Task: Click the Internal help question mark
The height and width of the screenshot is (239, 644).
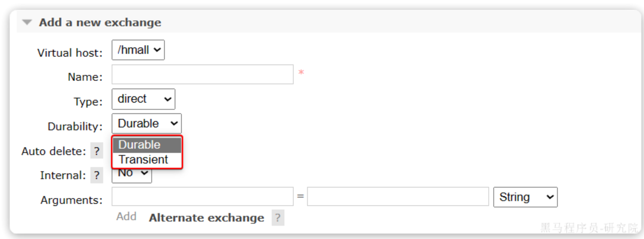Action: pos(97,175)
